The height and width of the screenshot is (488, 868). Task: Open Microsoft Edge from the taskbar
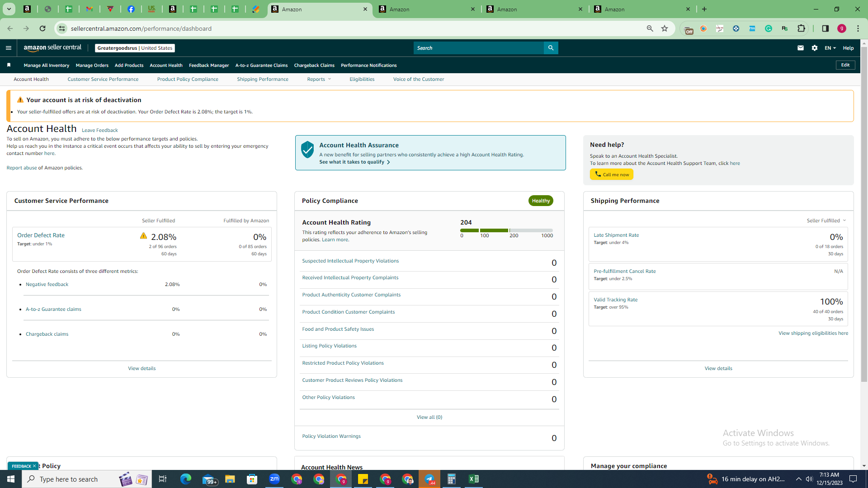186,479
